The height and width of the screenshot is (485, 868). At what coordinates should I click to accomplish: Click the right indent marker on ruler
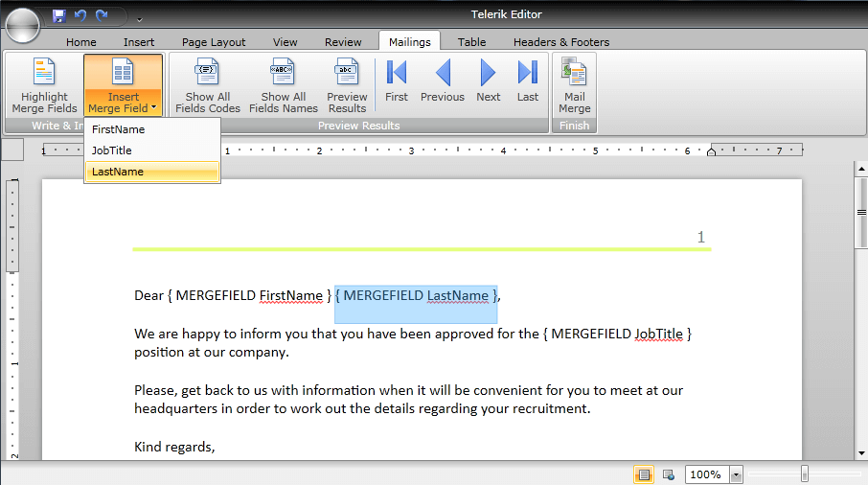[711, 151]
